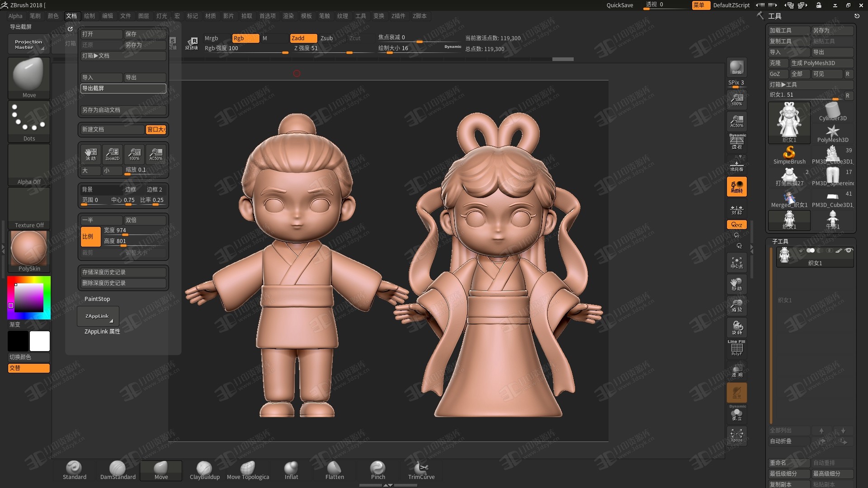This screenshot has height=488, width=868.
Task: Open the Projection Master plugin
Action: point(28,44)
